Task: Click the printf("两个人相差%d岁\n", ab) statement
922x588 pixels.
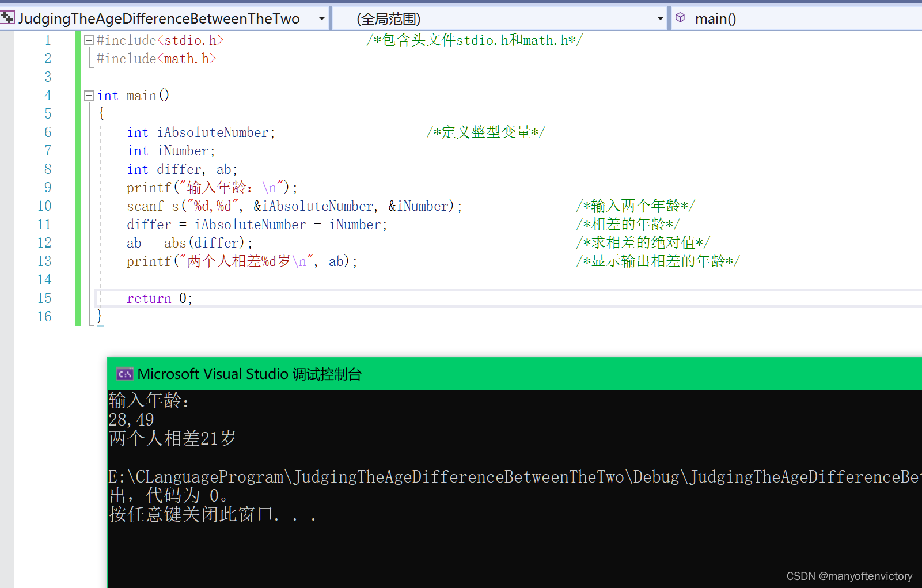Action: click(x=242, y=261)
